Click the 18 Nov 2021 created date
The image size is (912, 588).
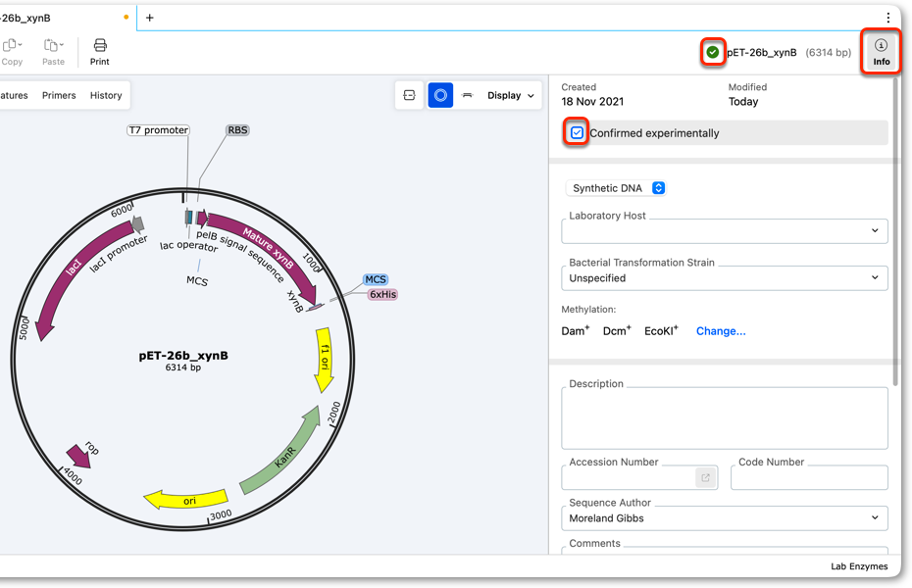tap(592, 102)
